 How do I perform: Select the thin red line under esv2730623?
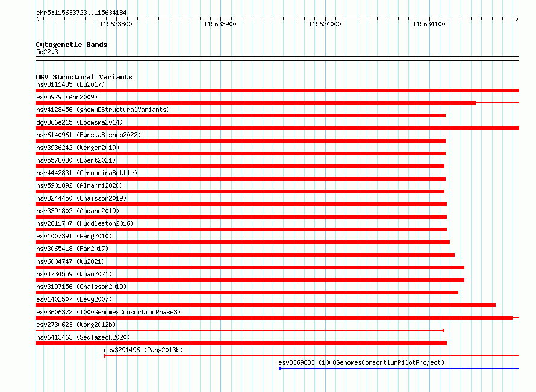point(239,331)
